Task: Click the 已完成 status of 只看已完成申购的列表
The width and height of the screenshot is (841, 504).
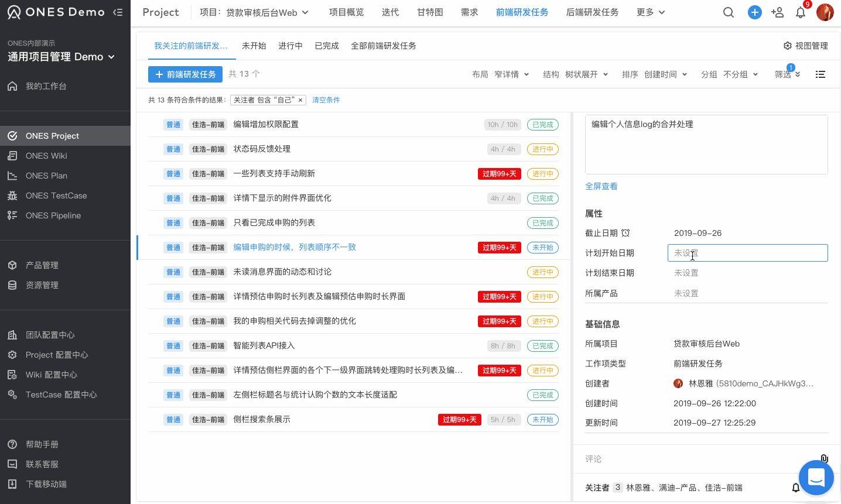Action: (x=543, y=223)
